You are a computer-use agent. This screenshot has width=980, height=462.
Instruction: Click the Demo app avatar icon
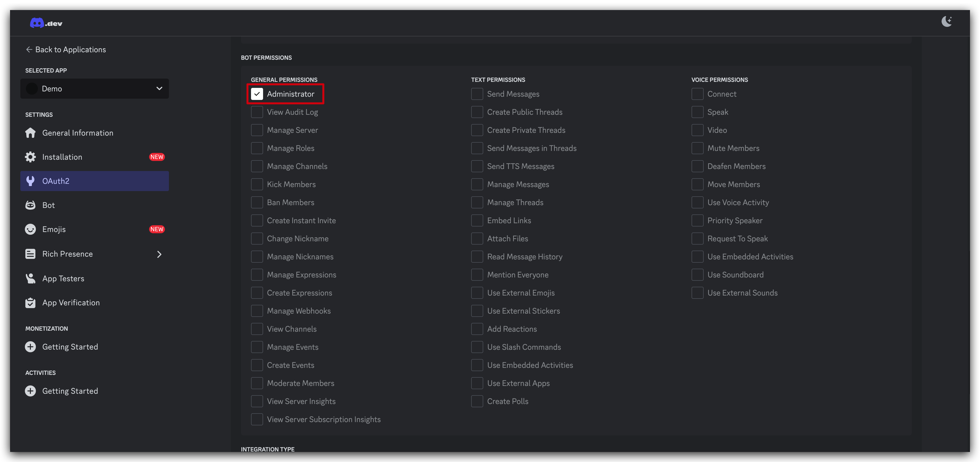tap(32, 89)
